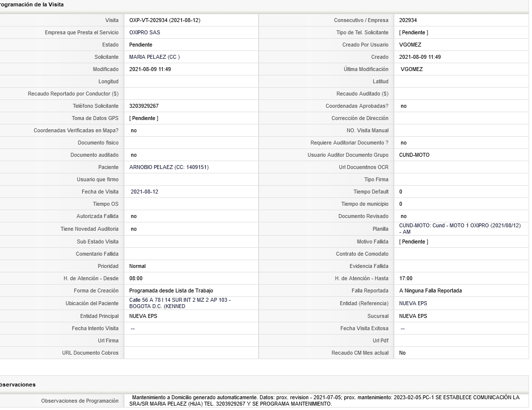
Task: Click the 'Ubicación del Paciente' label
Action: pos(92,303)
